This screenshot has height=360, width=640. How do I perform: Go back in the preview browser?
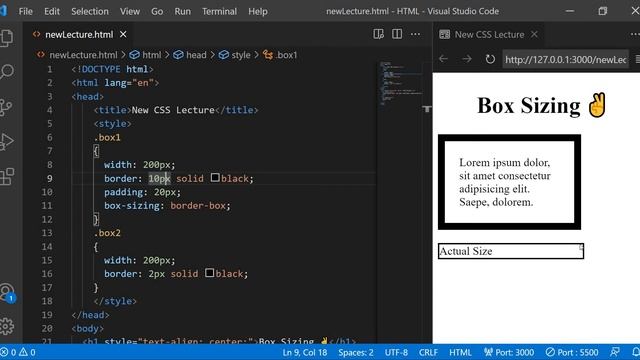click(443, 59)
